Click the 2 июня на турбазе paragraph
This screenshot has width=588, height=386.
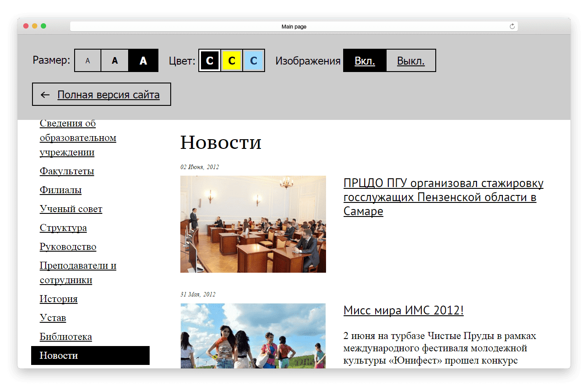[x=440, y=349]
